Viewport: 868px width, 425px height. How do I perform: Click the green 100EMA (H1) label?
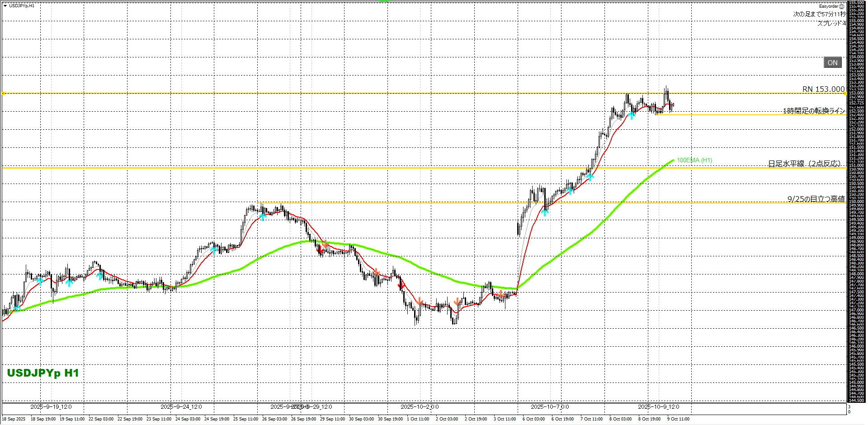(x=694, y=161)
